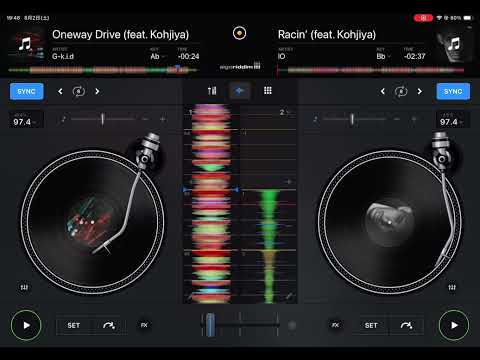The height and width of the screenshot is (360, 480).
Task: Open the deck 1 label dropdown in waveform
Action: pyautogui.click(x=191, y=112)
